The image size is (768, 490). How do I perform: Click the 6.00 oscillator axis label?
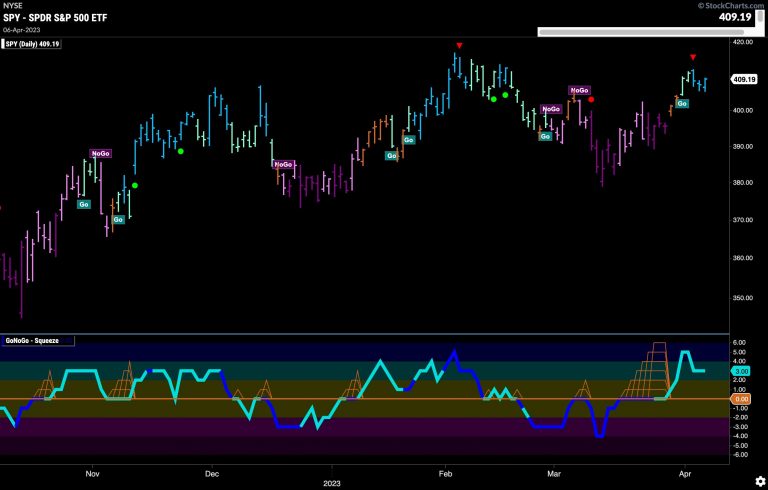point(741,343)
